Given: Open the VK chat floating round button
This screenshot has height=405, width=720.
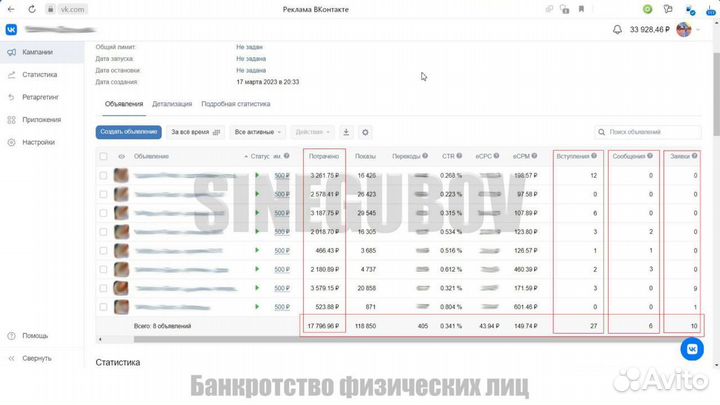Looking at the screenshot, I should tap(692, 349).
